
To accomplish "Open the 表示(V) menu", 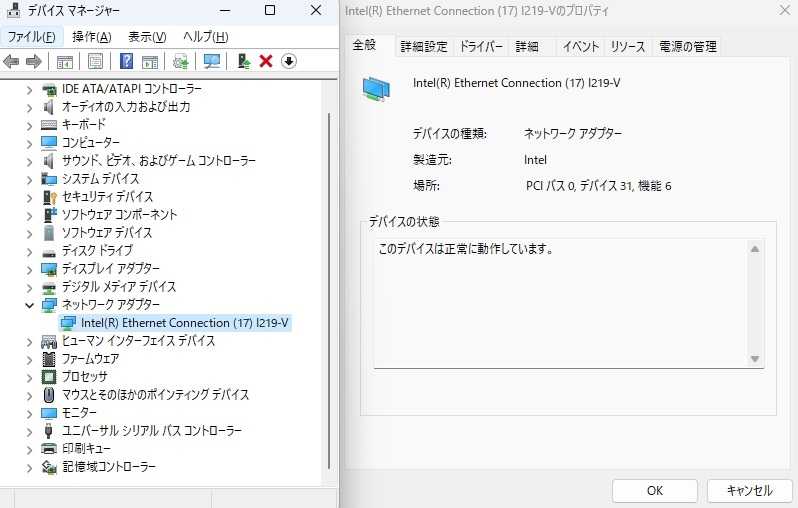I will coord(147,37).
